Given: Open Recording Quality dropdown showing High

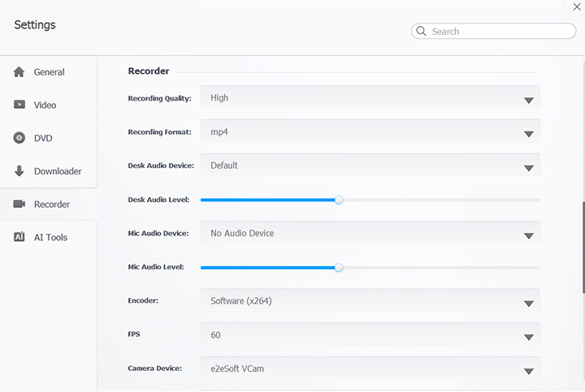Looking at the screenshot, I should pyautogui.click(x=370, y=97).
